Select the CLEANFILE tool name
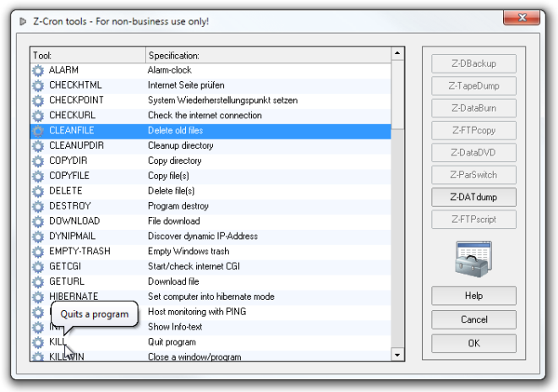The width and height of the screenshot is (558, 392). coord(72,130)
